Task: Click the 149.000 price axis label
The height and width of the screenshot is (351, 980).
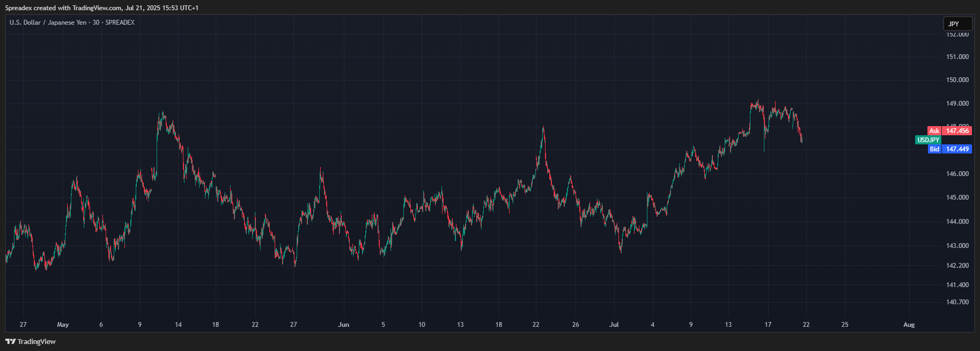Action: click(957, 104)
